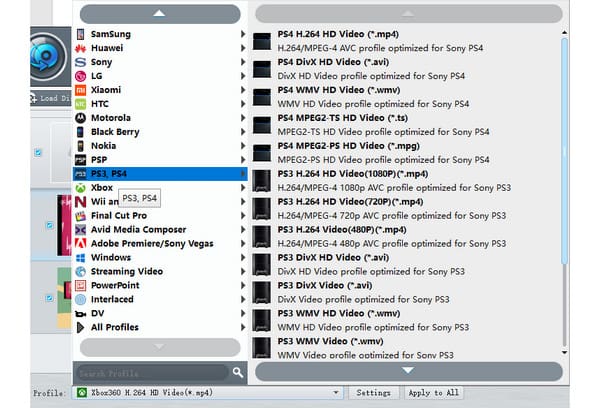Expand the Motorola submenu arrow

(243, 118)
